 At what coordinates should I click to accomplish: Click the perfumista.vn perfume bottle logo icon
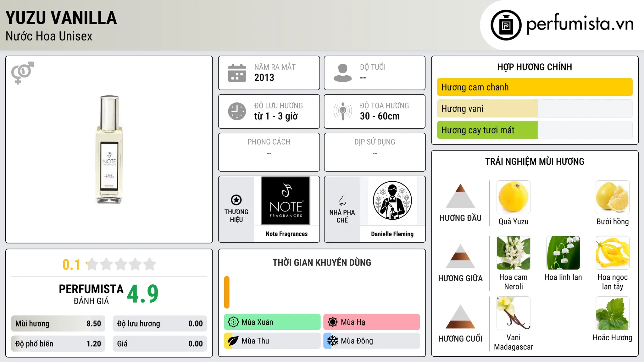coord(506,25)
